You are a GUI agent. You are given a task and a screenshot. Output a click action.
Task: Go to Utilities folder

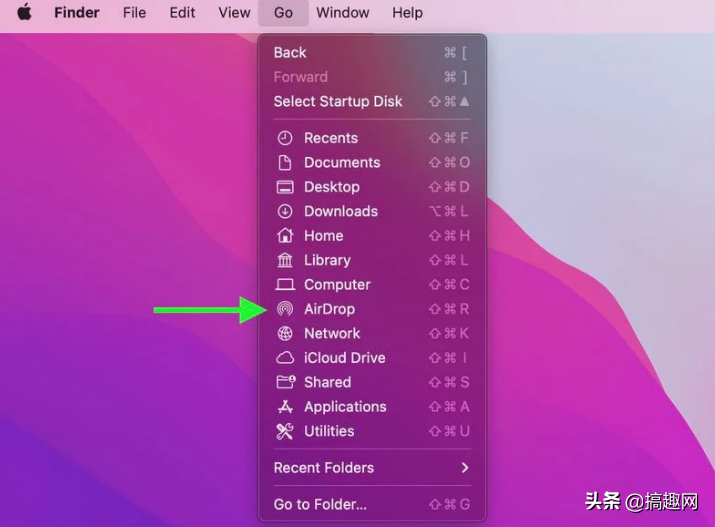pyautogui.click(x=372, y=431)
